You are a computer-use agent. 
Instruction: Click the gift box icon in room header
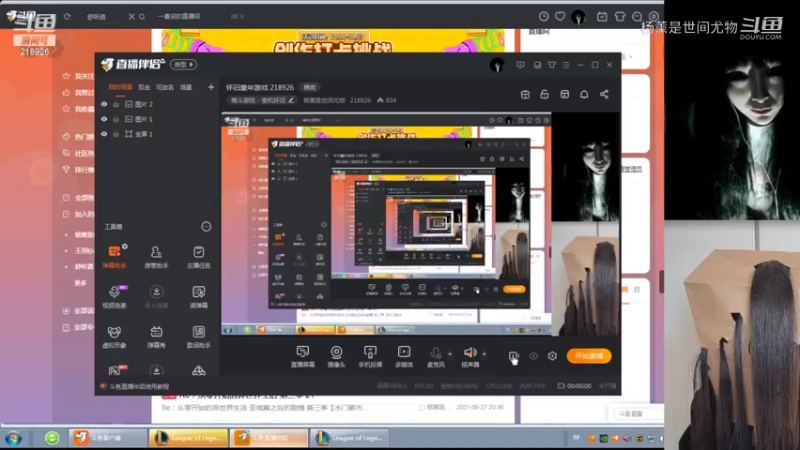click(x=525, y=94)
